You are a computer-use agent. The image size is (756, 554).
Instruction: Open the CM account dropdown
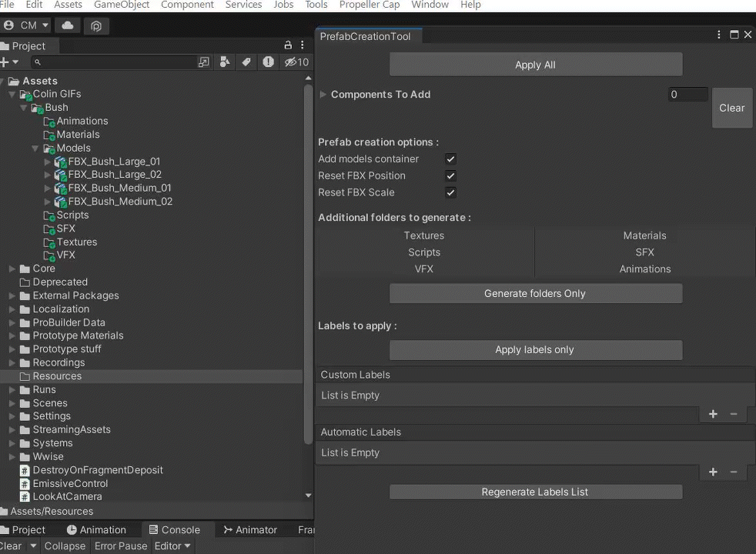click(25, 25)
